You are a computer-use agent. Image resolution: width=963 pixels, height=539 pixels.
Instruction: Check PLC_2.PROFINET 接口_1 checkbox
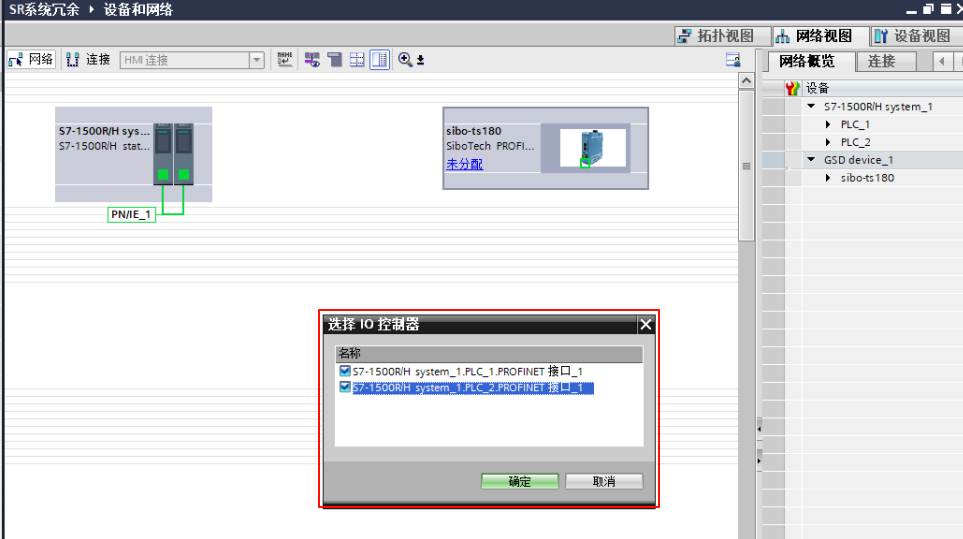345,387
